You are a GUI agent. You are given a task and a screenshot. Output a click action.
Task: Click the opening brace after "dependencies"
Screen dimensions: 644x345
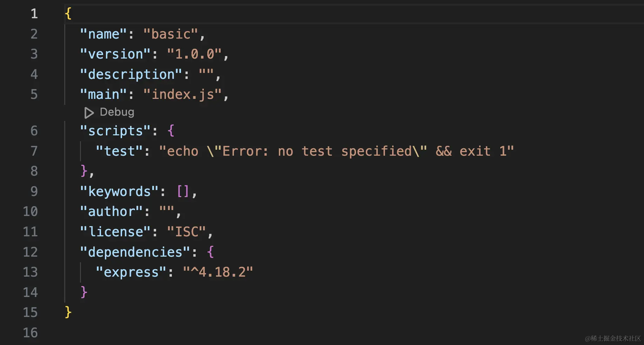(x=210, y=252)
